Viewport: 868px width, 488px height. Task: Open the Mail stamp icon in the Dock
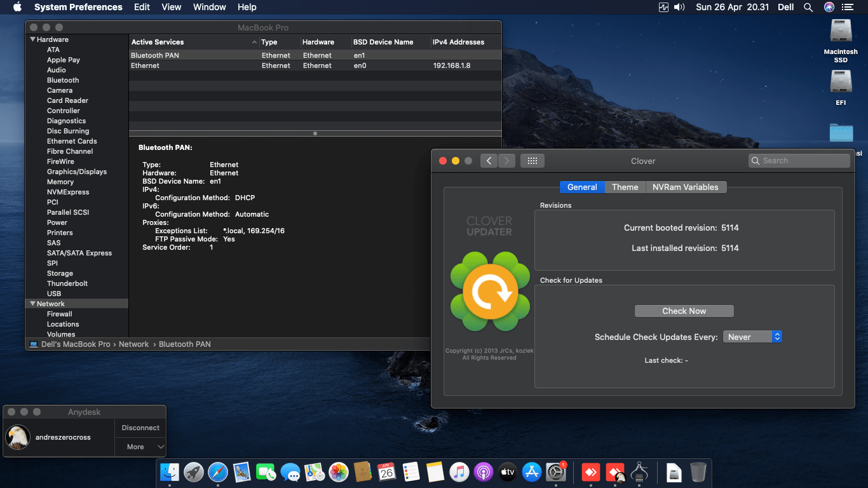[242, 472]
